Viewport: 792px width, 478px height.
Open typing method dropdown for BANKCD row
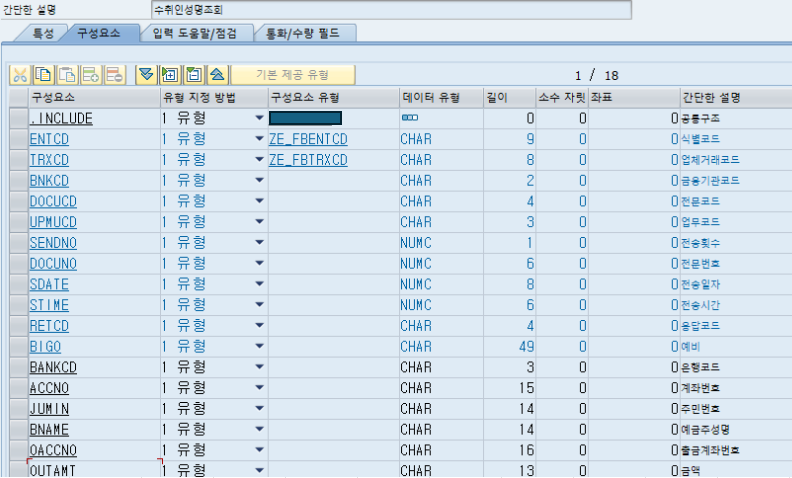point(260,367)
